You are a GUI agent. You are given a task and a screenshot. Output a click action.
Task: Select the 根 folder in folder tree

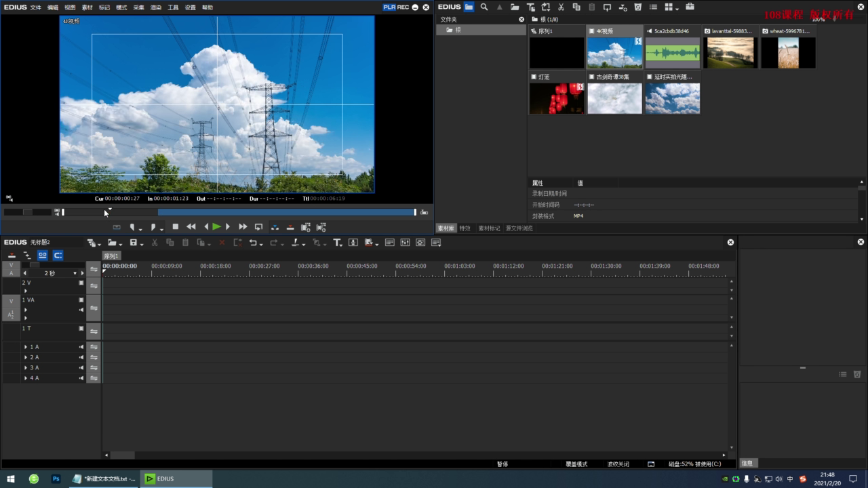[481, 30]
